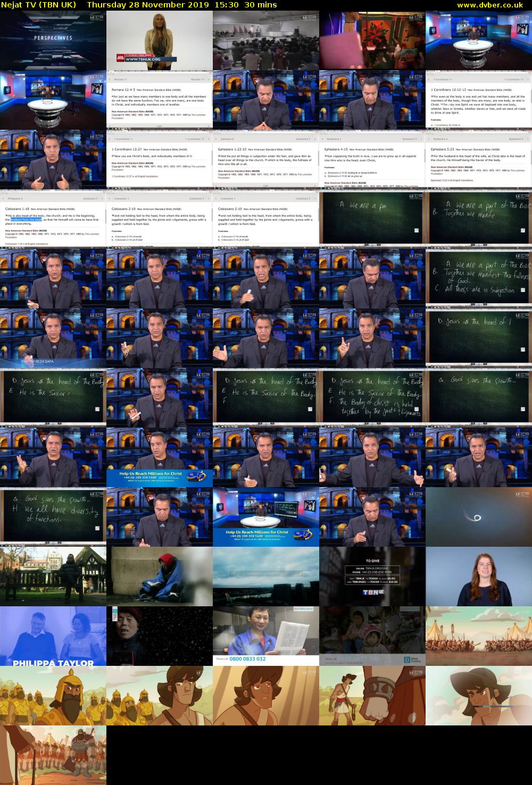Open cartoon thumbnail of army tents camp
The height and width of the screenshot is (785, 532).
479,636
